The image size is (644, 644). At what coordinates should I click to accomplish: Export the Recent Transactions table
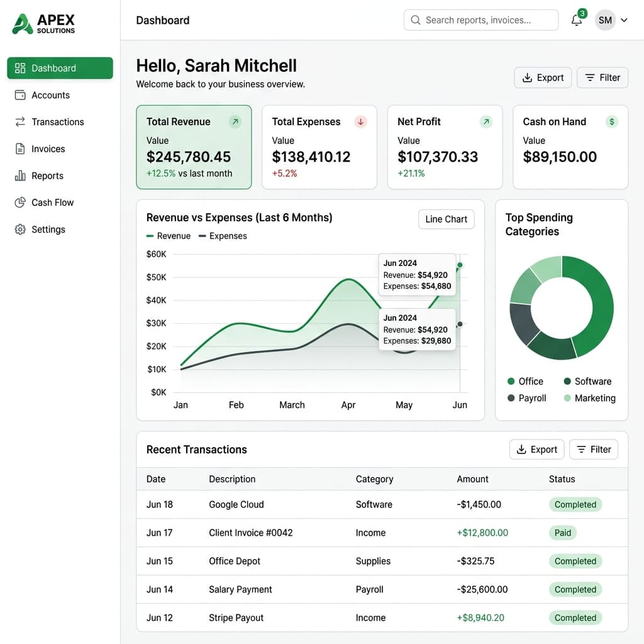[536, 449]
